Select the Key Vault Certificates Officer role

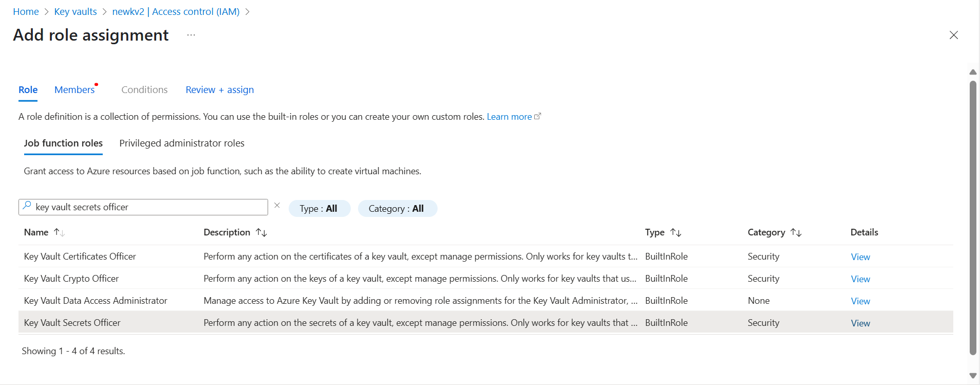80,256
